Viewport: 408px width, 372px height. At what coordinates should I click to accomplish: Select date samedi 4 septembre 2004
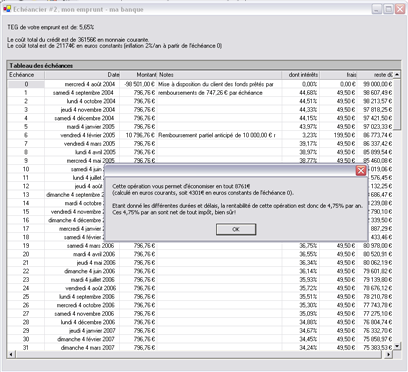coord(84,93)
